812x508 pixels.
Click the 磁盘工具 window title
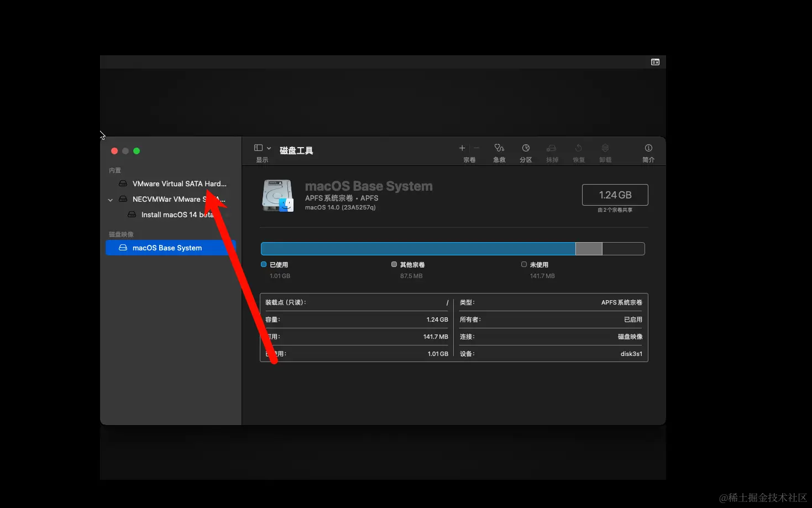[296, 150]
